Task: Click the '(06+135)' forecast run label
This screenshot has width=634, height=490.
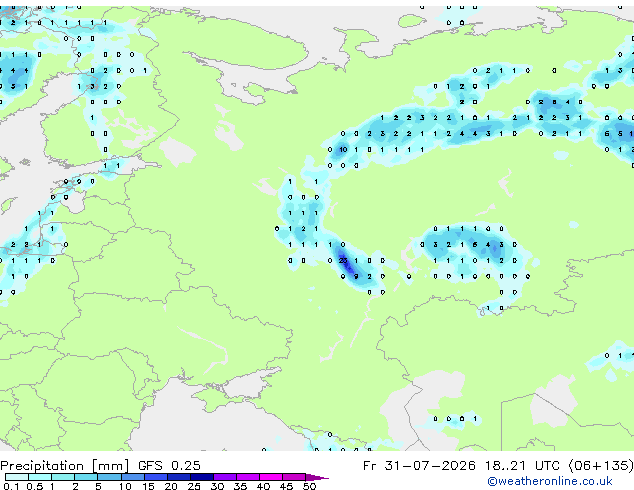Action: 601,465
